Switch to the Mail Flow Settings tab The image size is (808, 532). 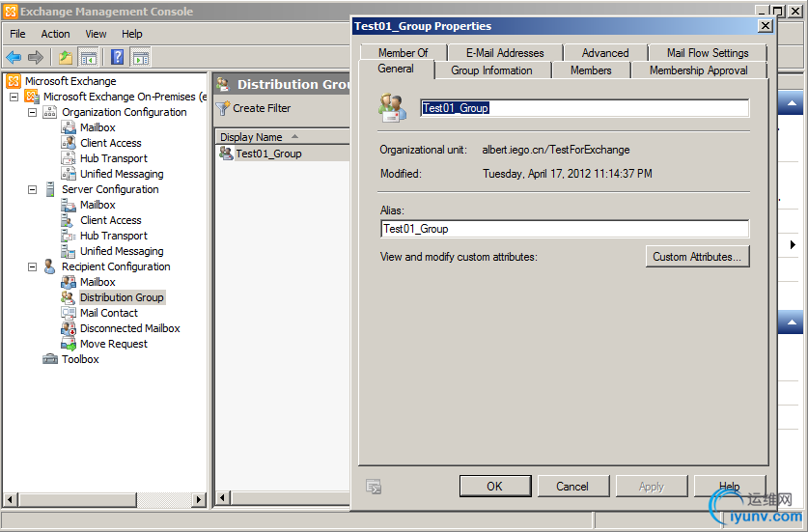coord(708,52)
